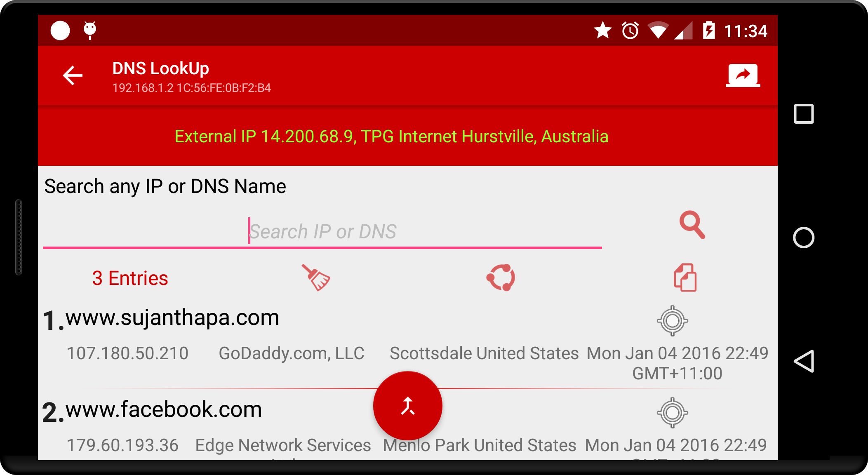Tap the white circle notification icon
The height and width of the screenshot is (475, 868).
(x=60, y=31)
